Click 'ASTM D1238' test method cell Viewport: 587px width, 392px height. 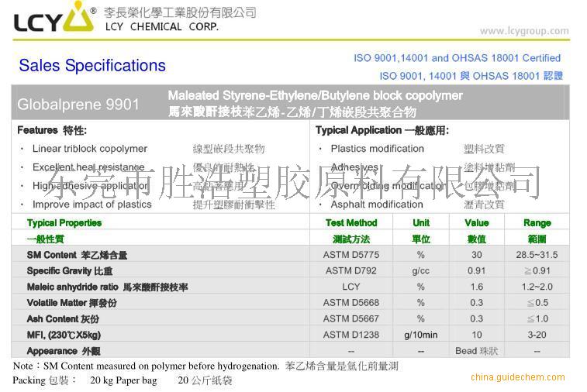click(x=351, y=335)
